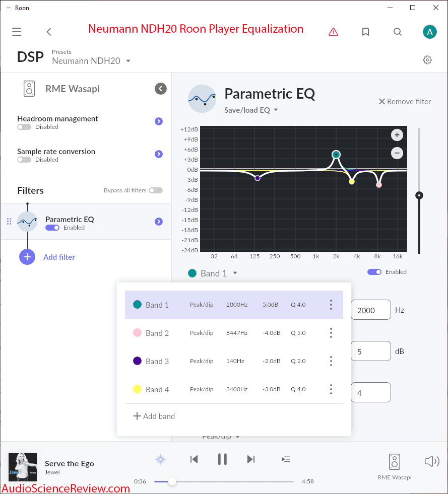448x494 pixels.
Task: Toggle Sample rate conversion switch
Action: click(x=24, y=160)
